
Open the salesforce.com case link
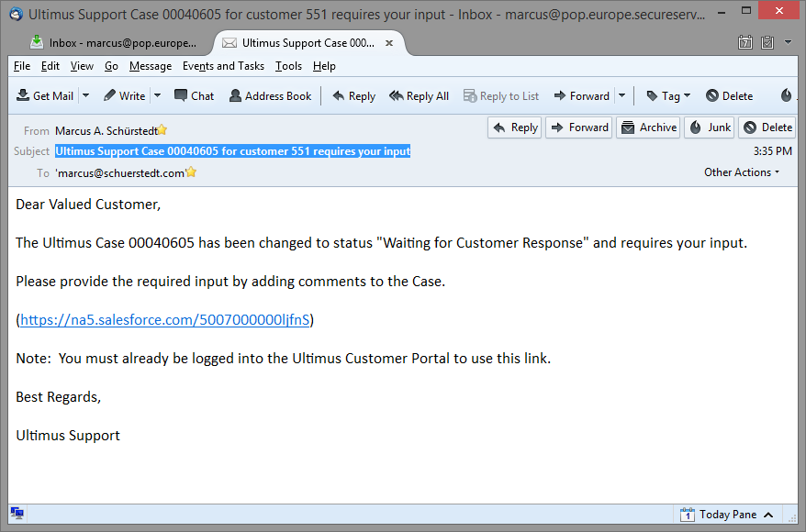165,320
